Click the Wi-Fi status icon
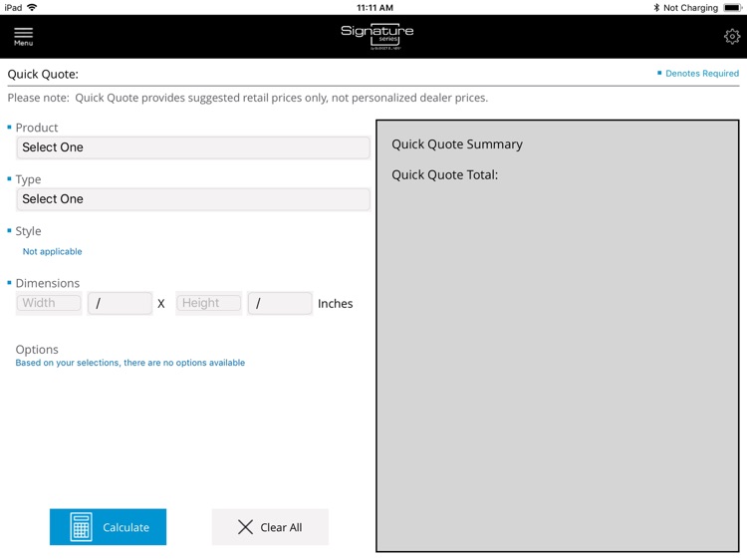747x560 pixels. [32, 7]
